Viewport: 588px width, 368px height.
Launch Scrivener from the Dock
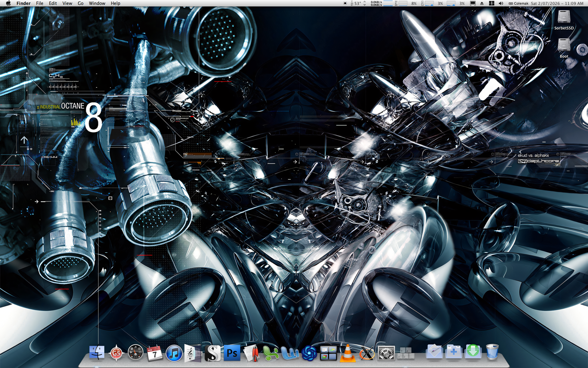pyautogui.click(x=213, y=353)
